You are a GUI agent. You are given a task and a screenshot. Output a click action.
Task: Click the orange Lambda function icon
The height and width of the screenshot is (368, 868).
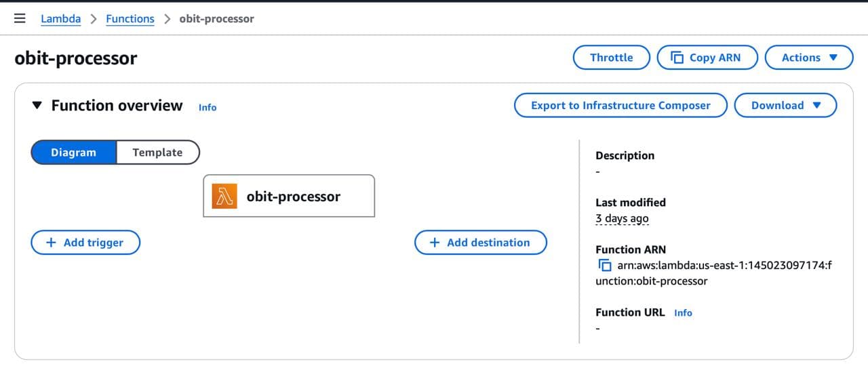point(224,197)
